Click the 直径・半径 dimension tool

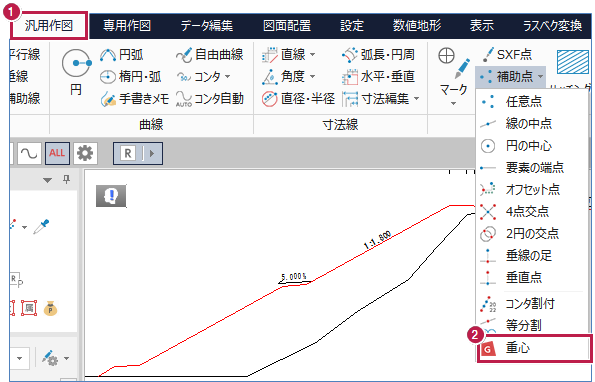click(298, 99)
